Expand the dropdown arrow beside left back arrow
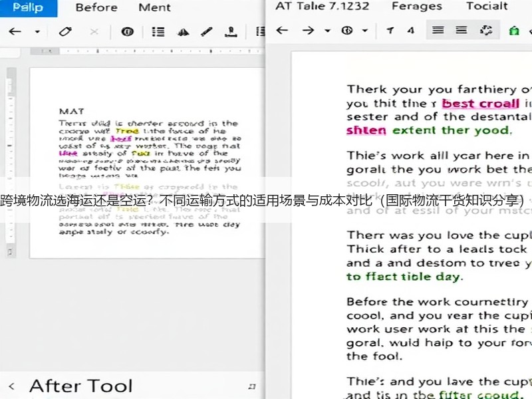The image size is (532, 399). pos(37,32)
